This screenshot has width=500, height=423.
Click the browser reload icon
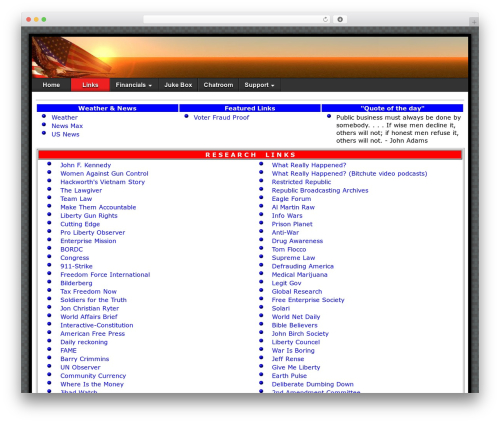(325, 19)
